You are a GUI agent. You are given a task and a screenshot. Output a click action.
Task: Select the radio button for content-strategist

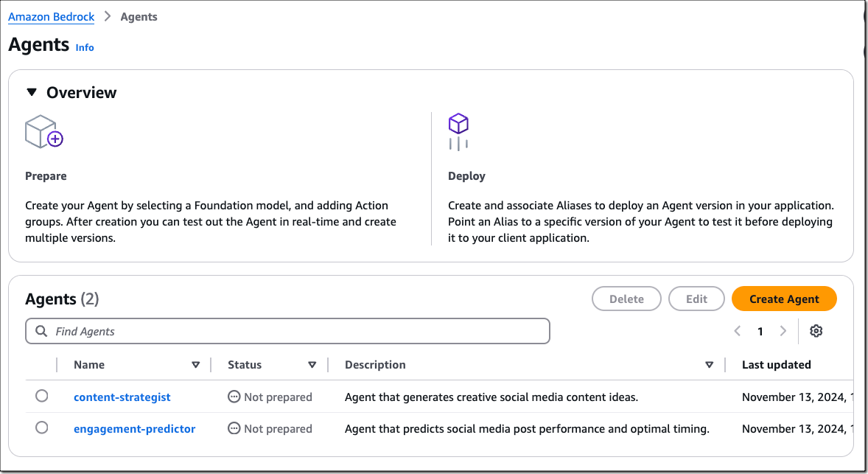tap(41, 397)
